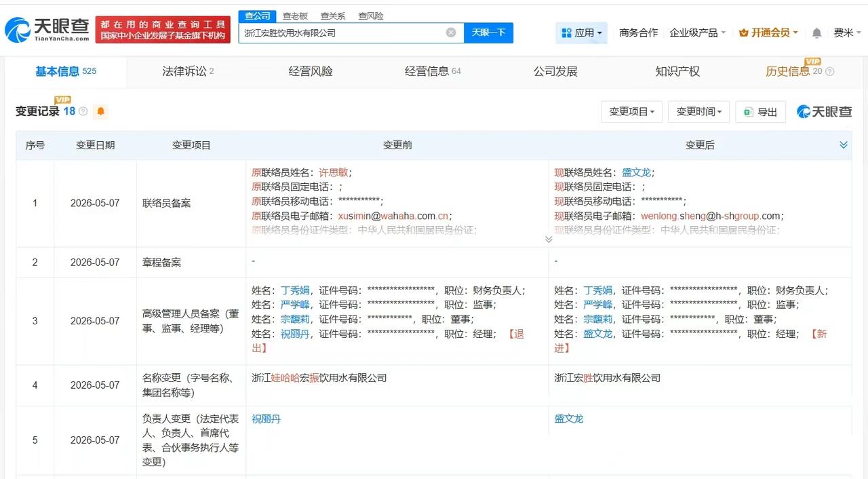Select the 查风险 search tab
This screenshot has width=868, height=479.
[370, 16]
